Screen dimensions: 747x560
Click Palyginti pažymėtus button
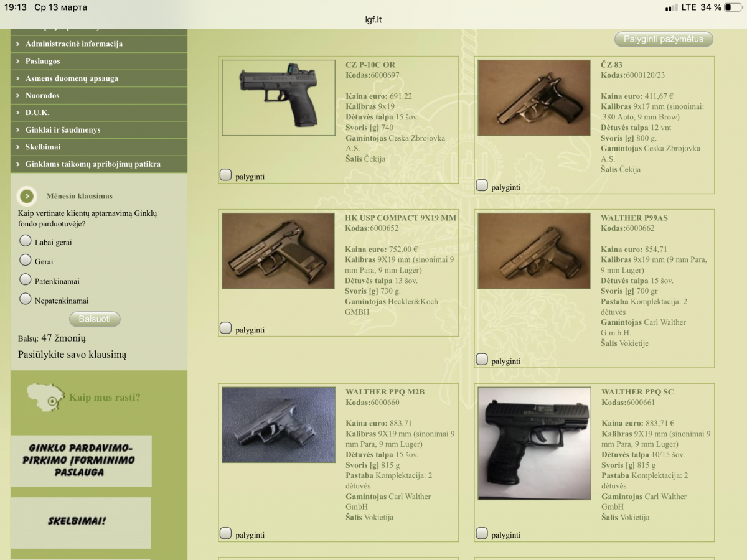pos(664,39)
